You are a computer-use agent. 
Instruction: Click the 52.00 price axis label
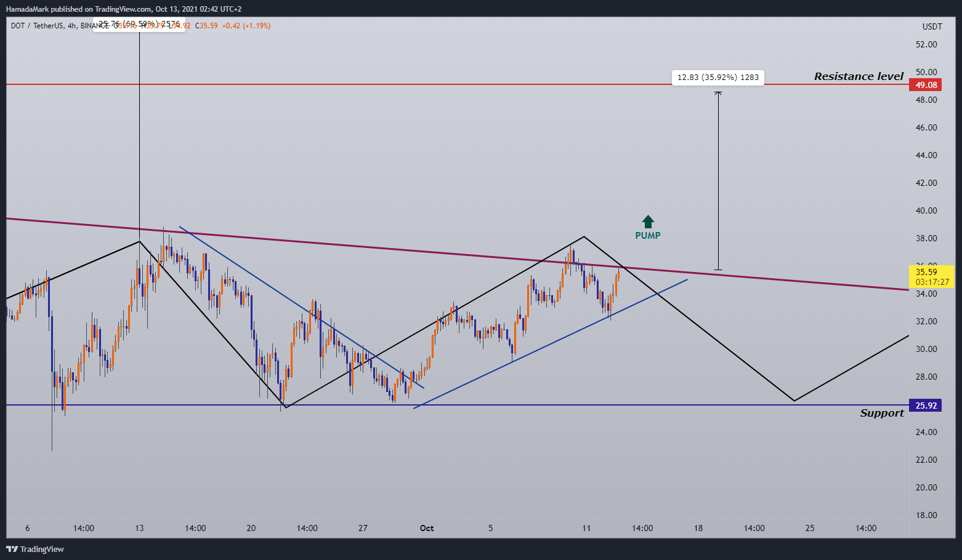[x=926, y=44]
